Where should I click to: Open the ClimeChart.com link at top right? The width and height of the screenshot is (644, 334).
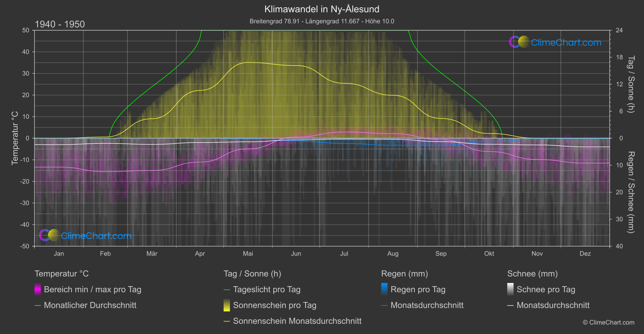pos(566,43)
